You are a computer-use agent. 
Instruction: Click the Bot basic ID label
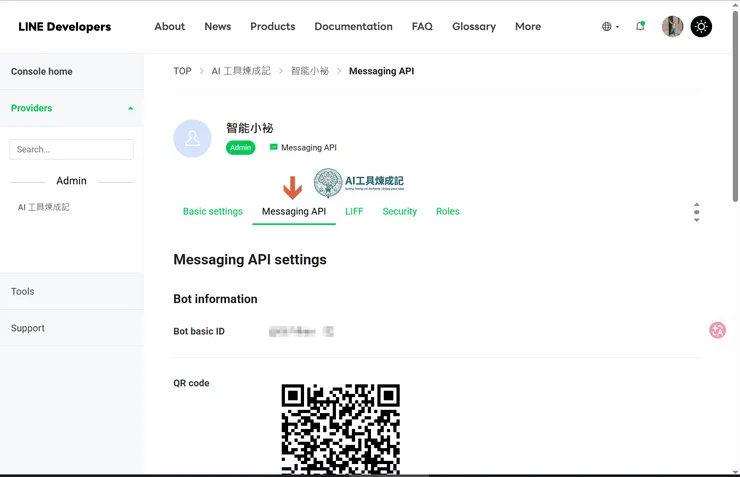pos(199,331)
